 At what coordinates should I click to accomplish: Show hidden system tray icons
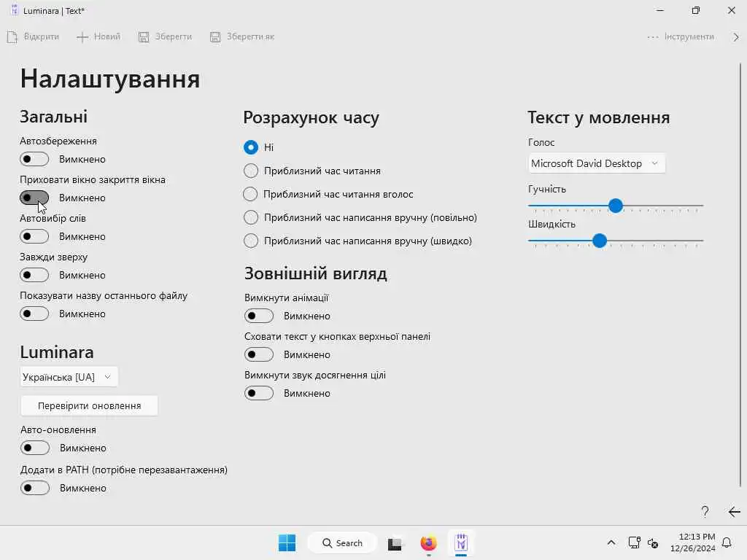(x=611, y=542)
